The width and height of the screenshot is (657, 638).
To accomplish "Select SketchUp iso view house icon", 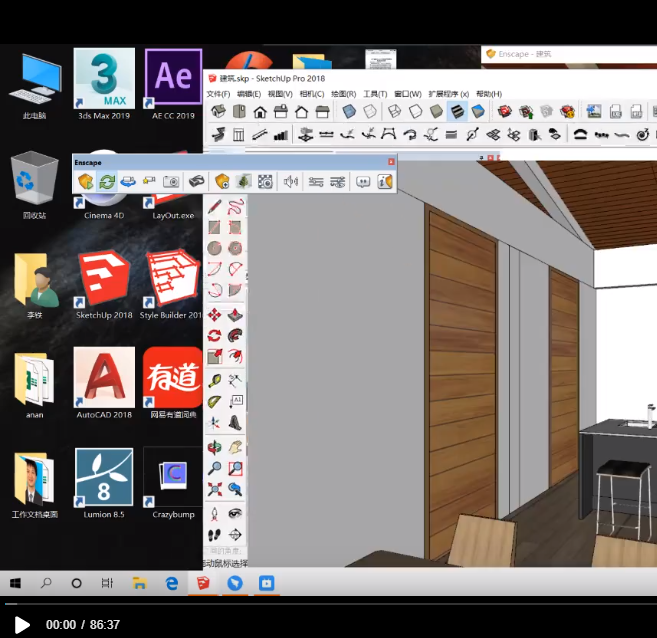I will [218, 111].
